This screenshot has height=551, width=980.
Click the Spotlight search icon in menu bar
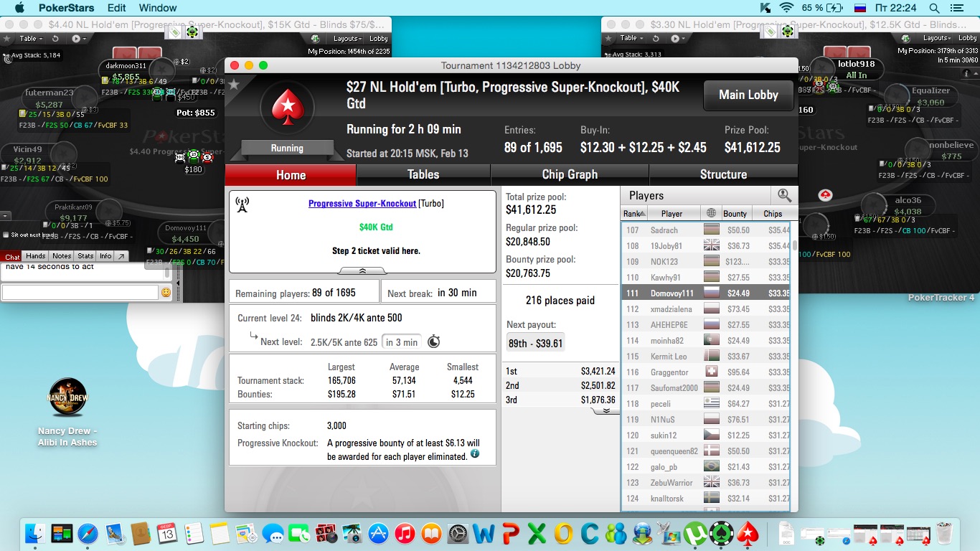click(x=934, y=8)
